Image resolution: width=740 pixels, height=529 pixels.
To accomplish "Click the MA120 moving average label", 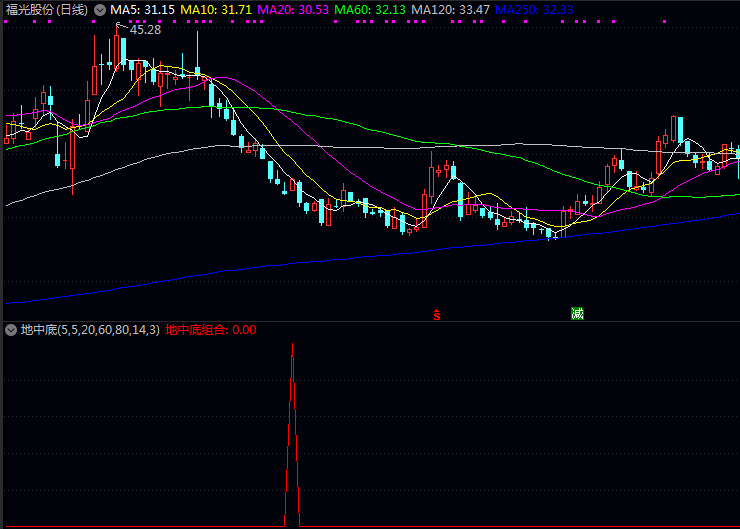I will pos(450,9).
